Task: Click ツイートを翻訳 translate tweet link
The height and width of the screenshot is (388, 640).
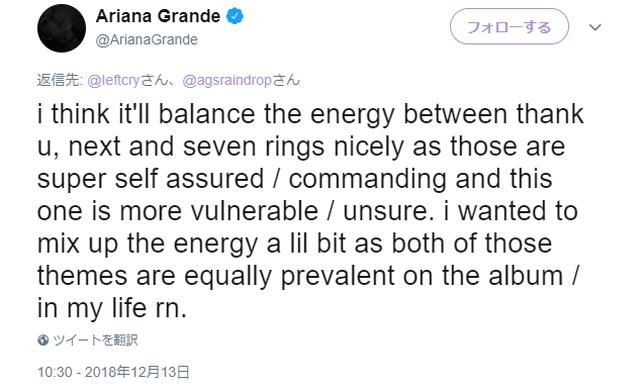Action: tap(95, 340)
